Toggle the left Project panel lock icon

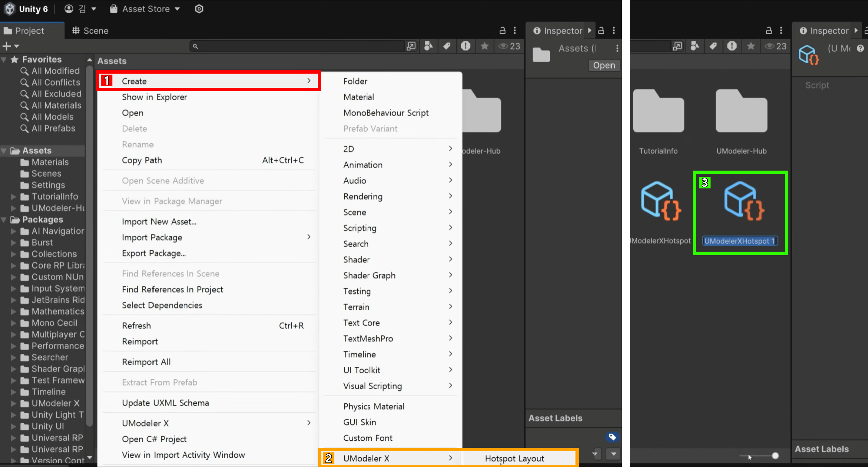(502, 30)
